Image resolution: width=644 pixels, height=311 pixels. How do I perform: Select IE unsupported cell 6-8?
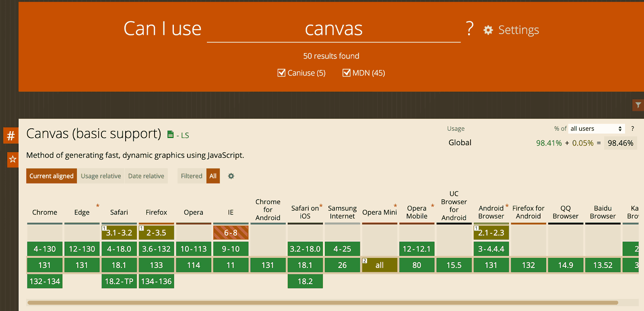(x=231, y=233)
